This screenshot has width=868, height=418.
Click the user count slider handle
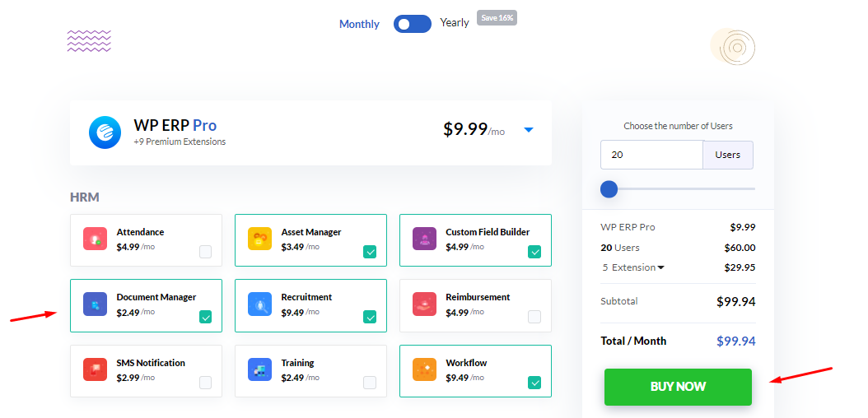point(609,189)
